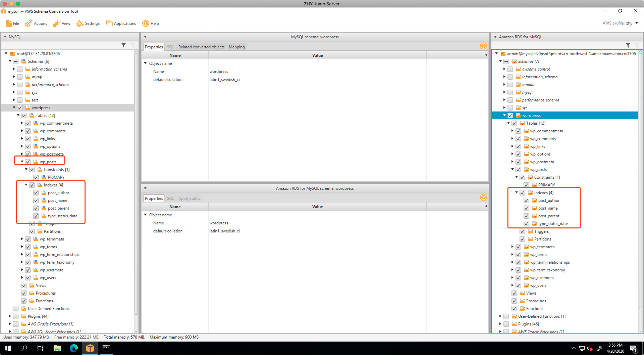
Task: Uncheck type_status_date index in Amazon RDS tree
Action: pos(526,224)
